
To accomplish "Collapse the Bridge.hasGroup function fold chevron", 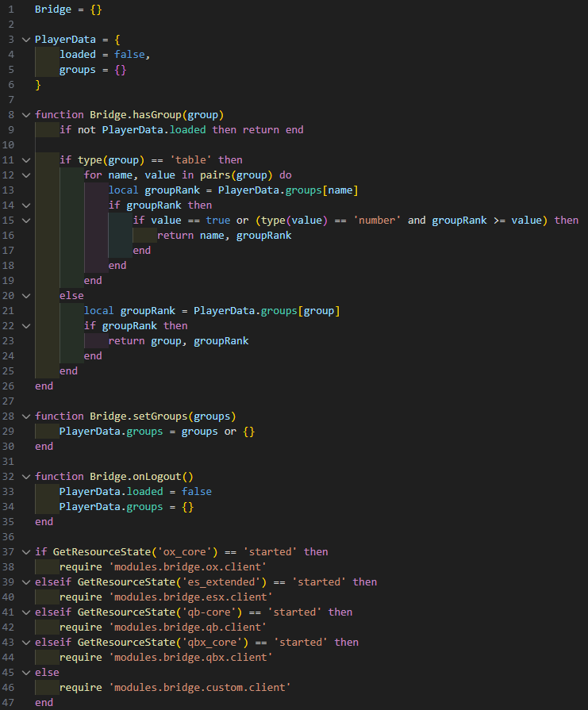I will pyautogui.click(x=26, y=114).
